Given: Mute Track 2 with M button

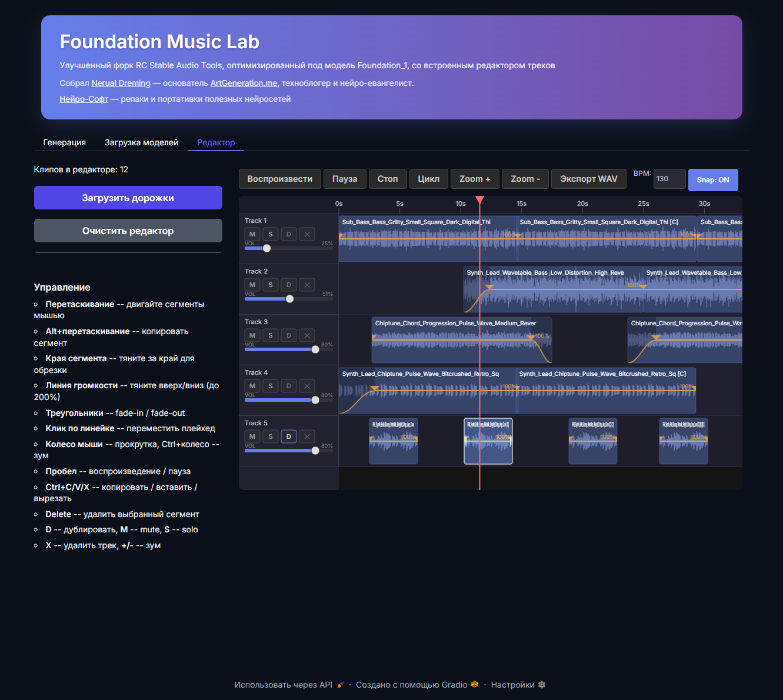Looking at the screenshot, I should coord(252,285).
